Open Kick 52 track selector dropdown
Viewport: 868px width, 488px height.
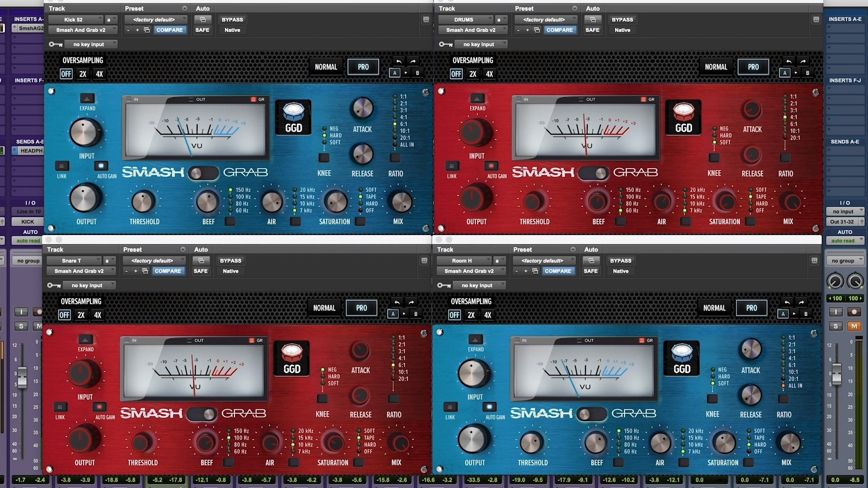pos(75,19)
